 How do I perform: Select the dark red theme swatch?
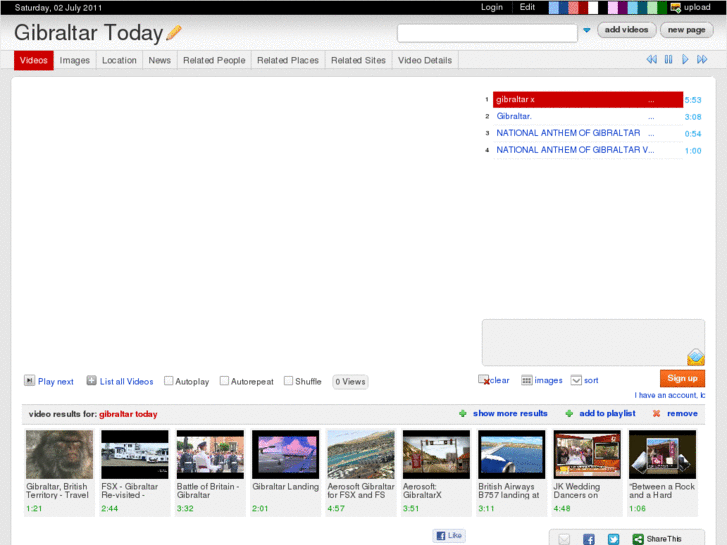click(583, 7)
